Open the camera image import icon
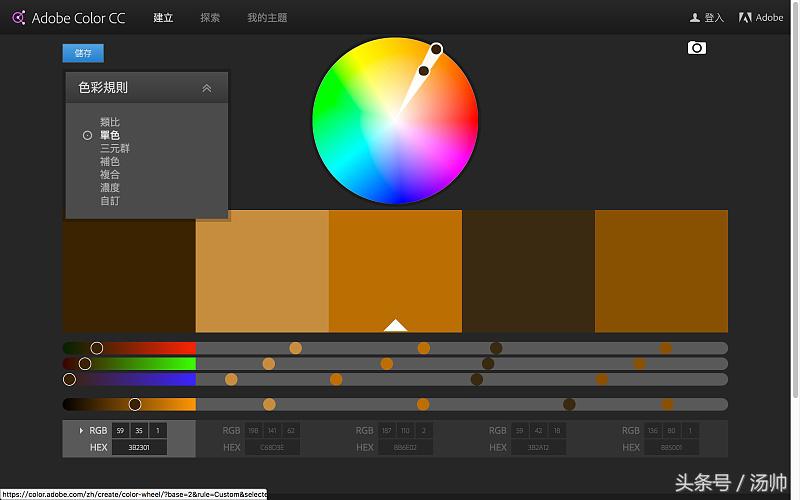The width and height of the screenshot is (800, 500). [x=696, y=48]
